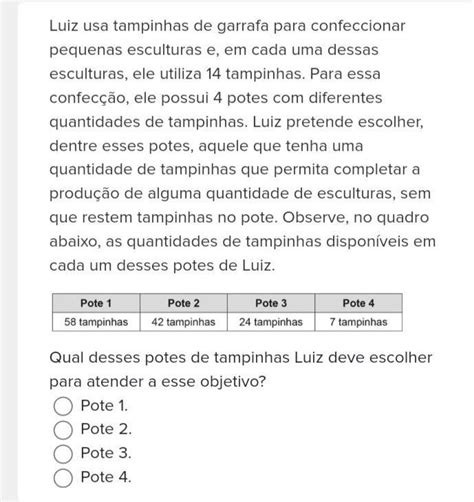Choose the Pote 3 radio option
Viewport: 474px width, 502px height.
pos(63,453)
